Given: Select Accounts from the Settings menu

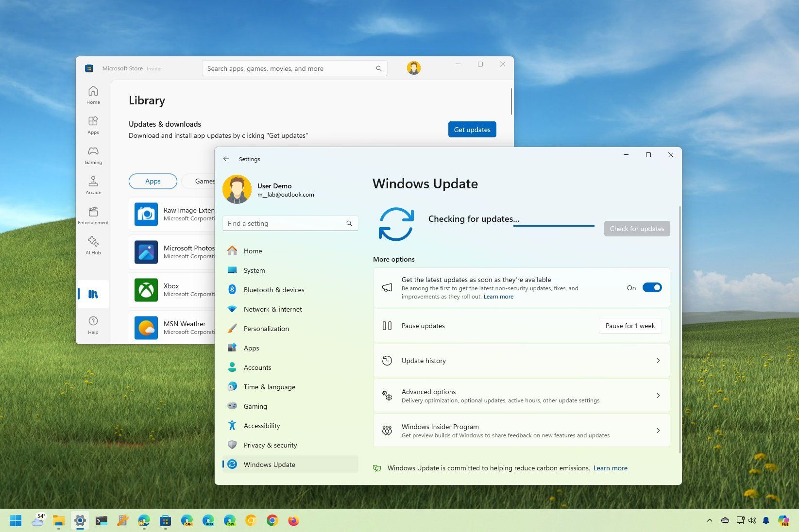Looking at the screenshot, I should pyautogui.click(x=257, y=367).
